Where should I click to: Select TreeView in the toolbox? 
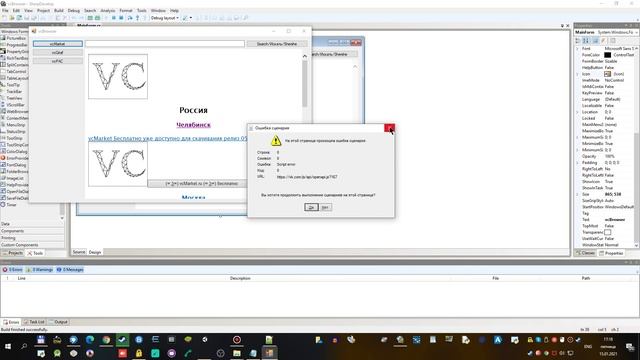click(x=14, y=98)
